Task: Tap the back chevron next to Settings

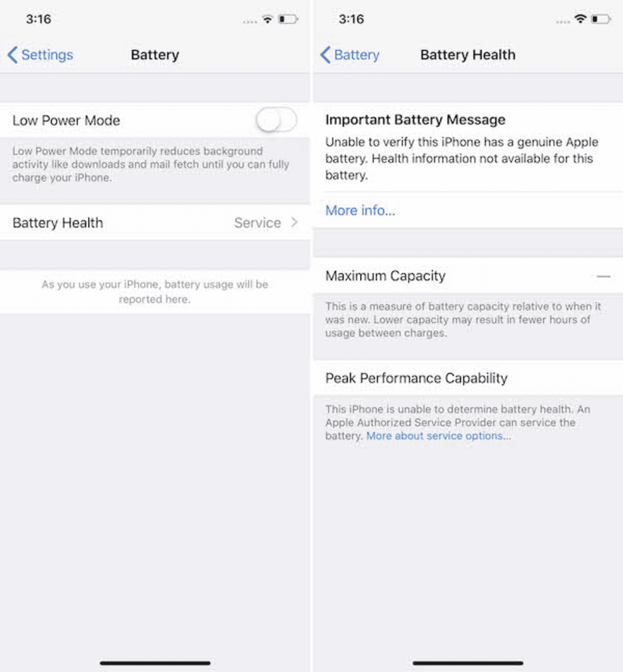Action: pyautogui.click(x=13, y=55)
